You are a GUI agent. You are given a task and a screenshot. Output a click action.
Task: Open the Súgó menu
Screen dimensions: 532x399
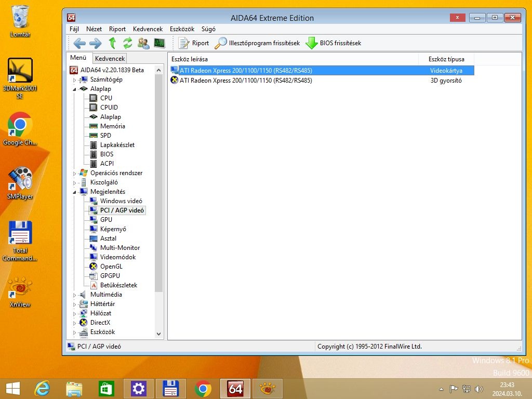[208, 29]
